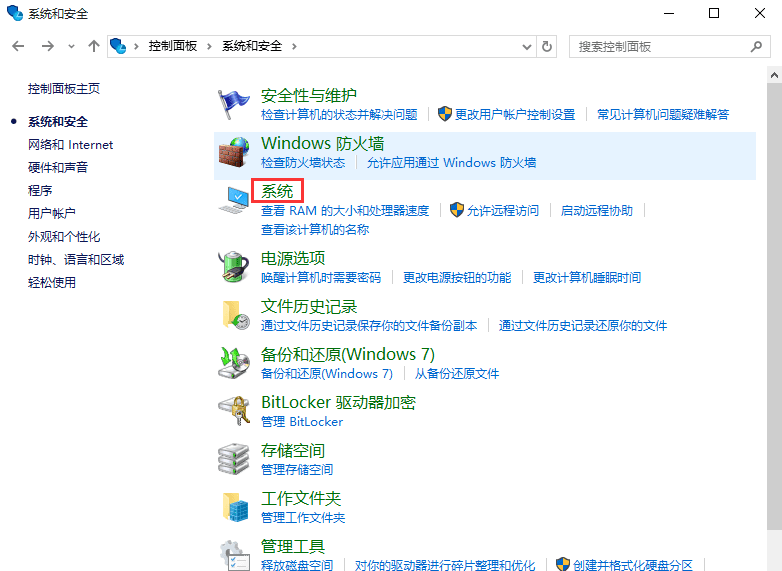Viewport: 782px width, 571px height.
Task: Click the control panel icon in address bar
Action: [x=118, y=46]
